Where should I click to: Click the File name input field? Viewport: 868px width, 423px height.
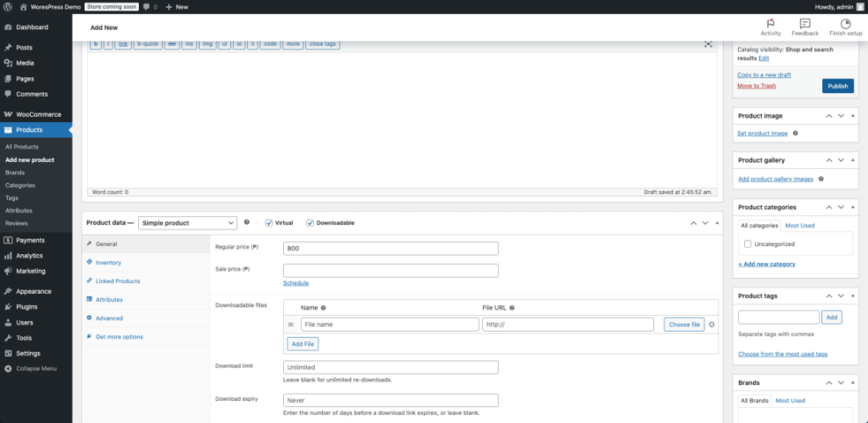point(390,325)
